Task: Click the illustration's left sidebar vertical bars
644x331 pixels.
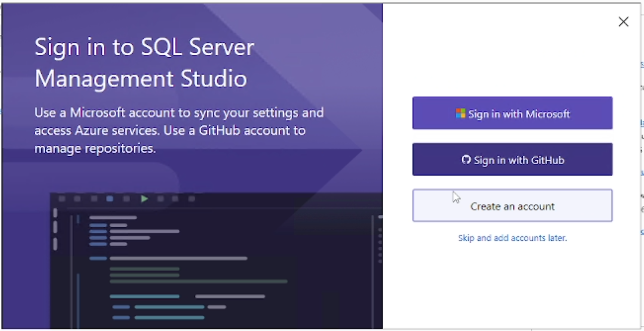Action: pyautogui.click(x=55, y=228)
